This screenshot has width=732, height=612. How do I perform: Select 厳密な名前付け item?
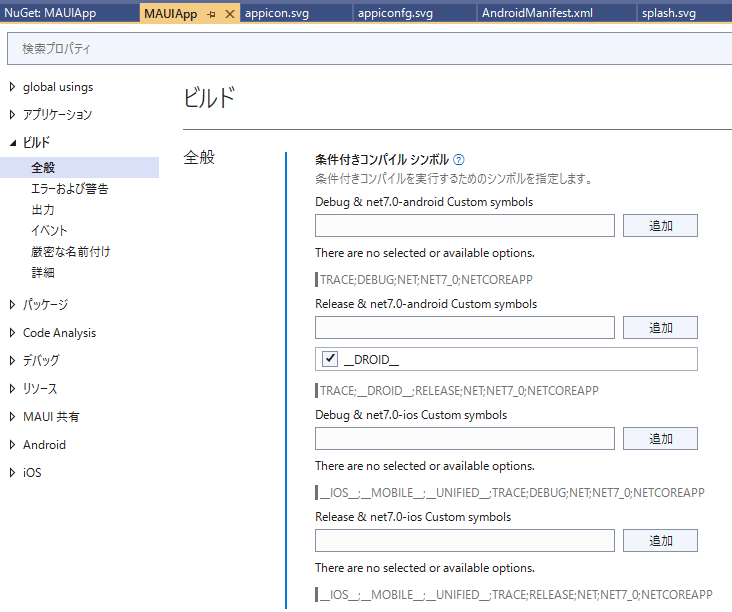coord(70,252)
